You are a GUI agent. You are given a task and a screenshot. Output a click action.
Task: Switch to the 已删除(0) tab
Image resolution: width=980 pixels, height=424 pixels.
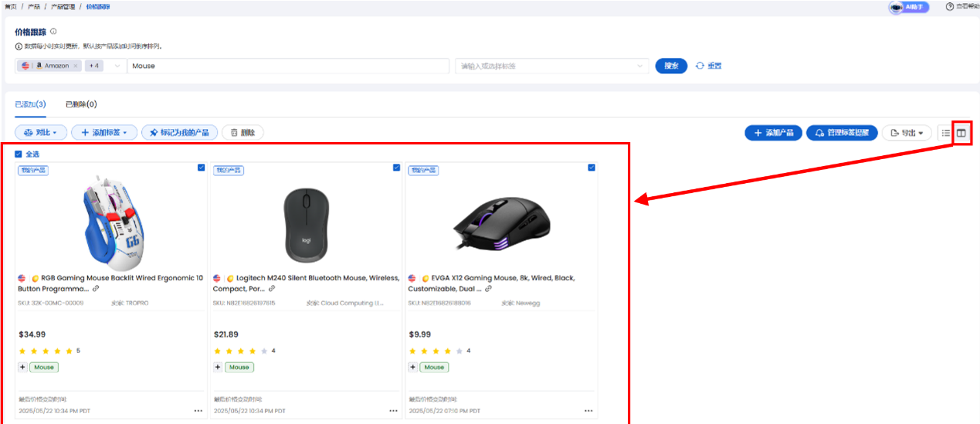(x=81, y=104)
